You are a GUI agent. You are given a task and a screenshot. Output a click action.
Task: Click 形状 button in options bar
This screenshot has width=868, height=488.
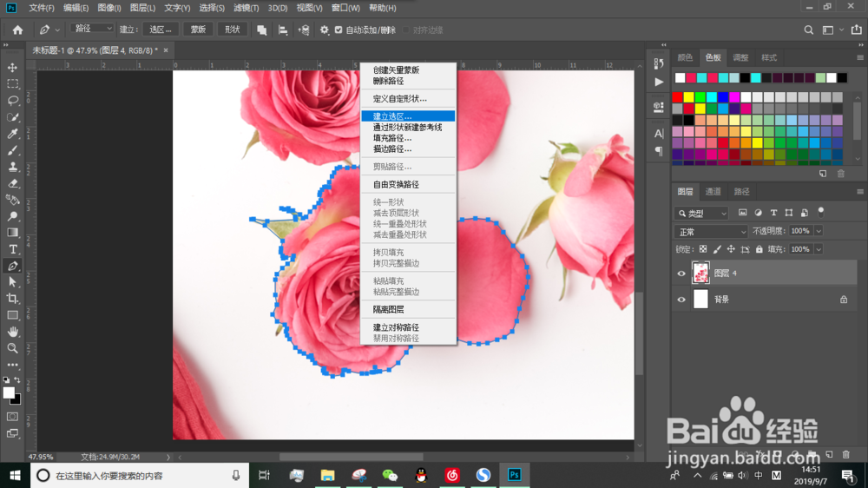click(x=233, y=30)
